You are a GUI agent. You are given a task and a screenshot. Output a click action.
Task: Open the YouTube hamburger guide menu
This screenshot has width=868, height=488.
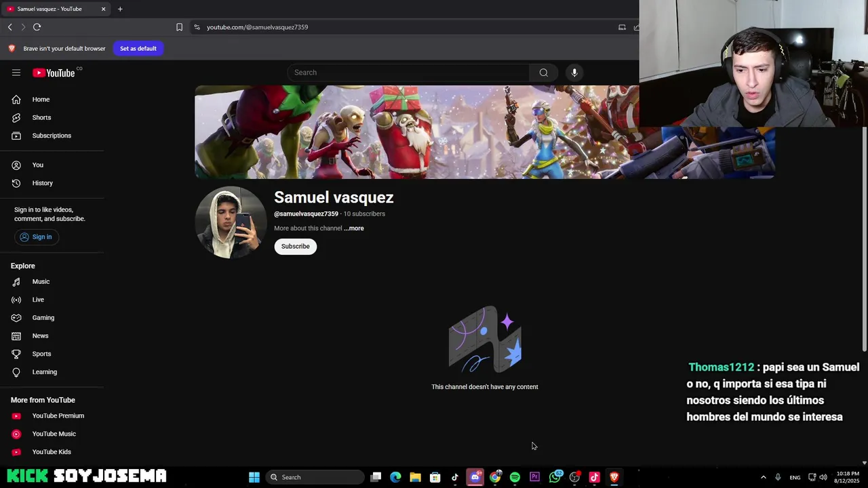[x=16, y=73]
